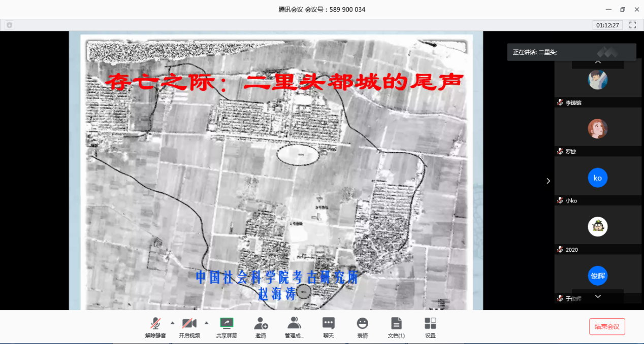Screen dimensions: 644x344
Task: Open video options arrow beside camera
Action: tap(206, 323)
